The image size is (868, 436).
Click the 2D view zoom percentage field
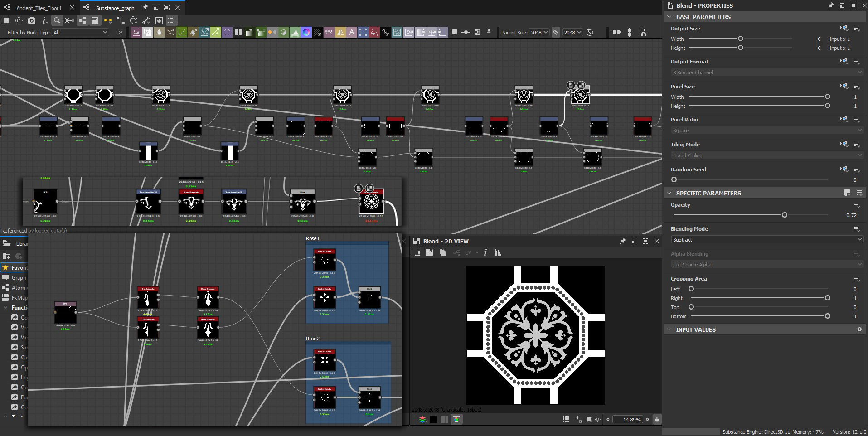pyautogui.click(x=628, y=420)
